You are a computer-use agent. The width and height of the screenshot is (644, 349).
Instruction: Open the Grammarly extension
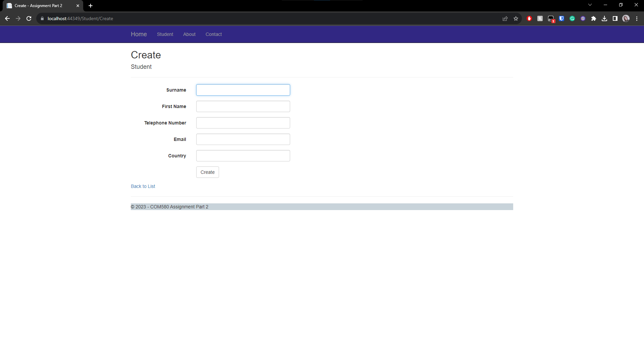pos(572,18)
